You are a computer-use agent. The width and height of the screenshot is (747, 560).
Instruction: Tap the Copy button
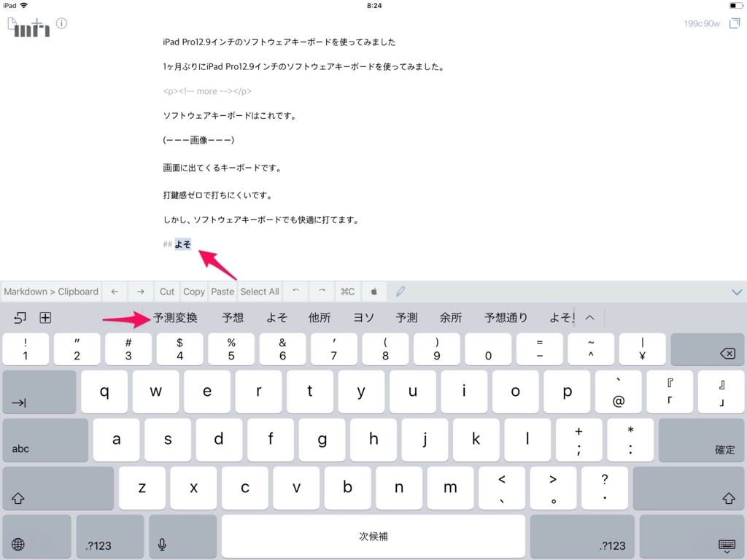click(194, 292)
